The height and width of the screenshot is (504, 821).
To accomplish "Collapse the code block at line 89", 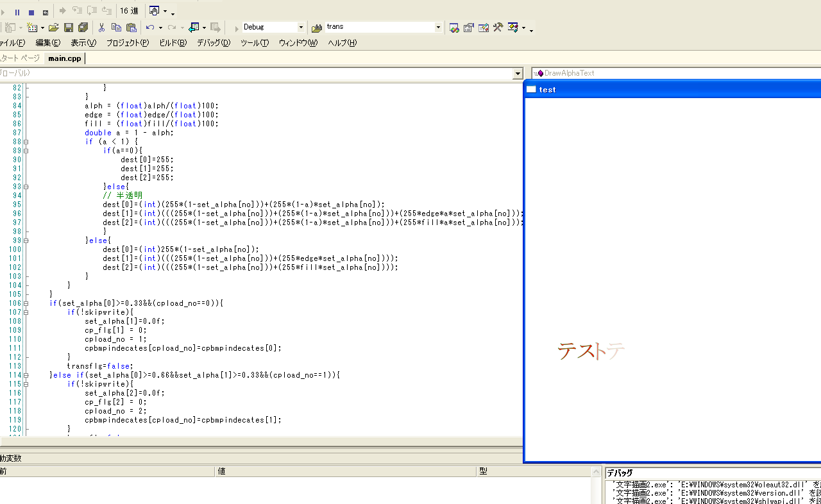I will [26, 151].
